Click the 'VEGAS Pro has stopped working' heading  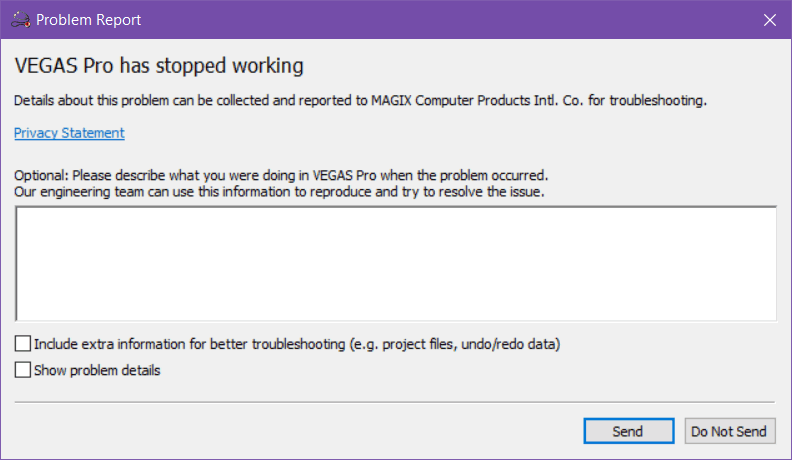tap(158, 67)
